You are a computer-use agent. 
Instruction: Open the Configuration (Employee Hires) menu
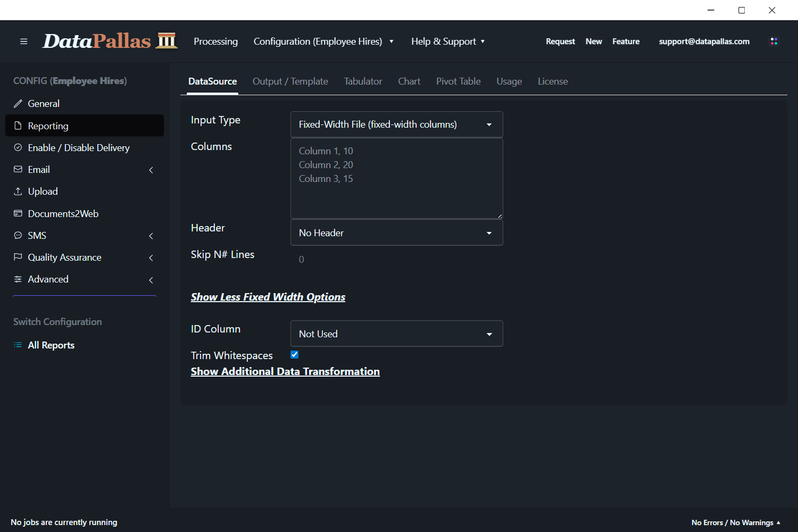(x=323, y=41)
